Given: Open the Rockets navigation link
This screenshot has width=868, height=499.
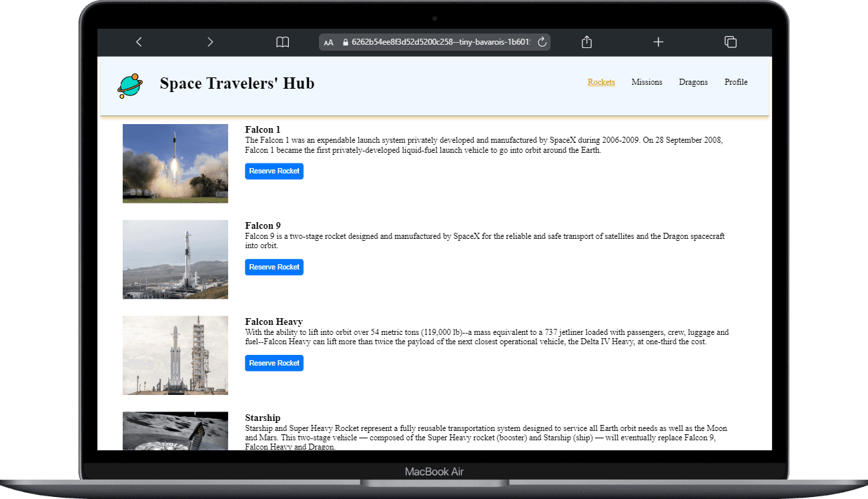Looking at the screenshot, I should click(x=601, y=82).
